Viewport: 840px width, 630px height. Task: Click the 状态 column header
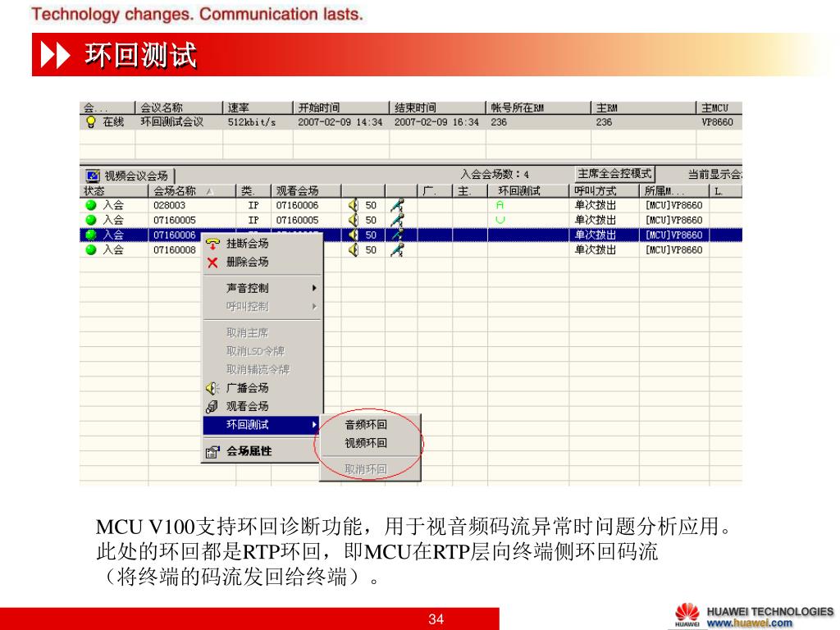pyautogui.click(x=113, y=190)
